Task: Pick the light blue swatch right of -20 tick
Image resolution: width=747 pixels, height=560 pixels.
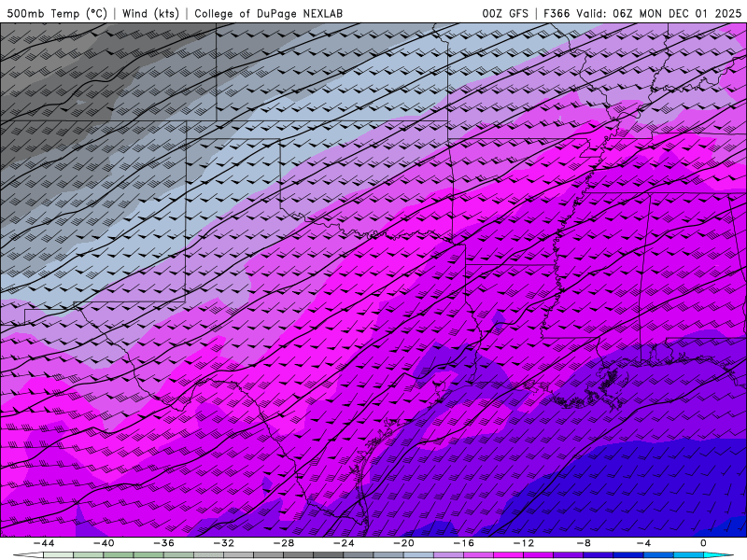Action: coord(418,555)
